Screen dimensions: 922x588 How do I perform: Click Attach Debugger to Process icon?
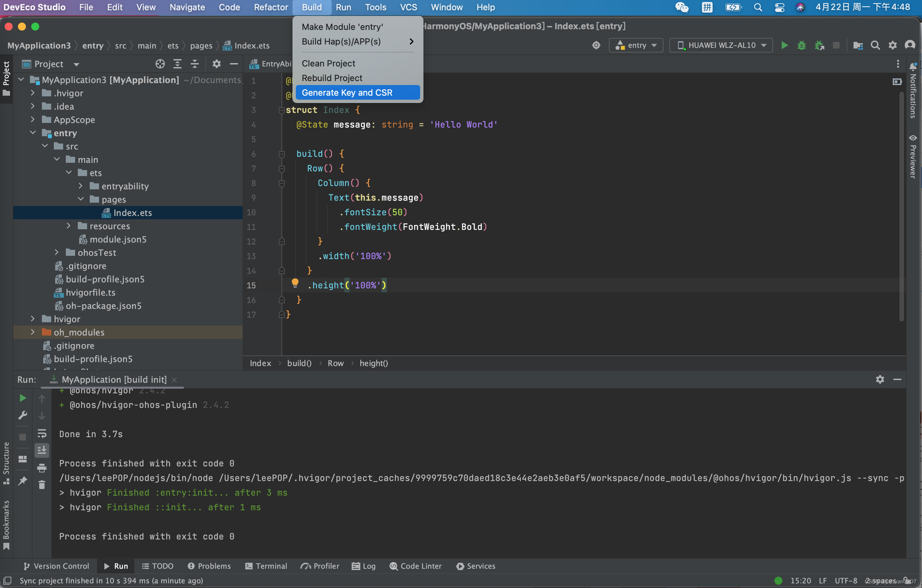[x=819, y=45]
